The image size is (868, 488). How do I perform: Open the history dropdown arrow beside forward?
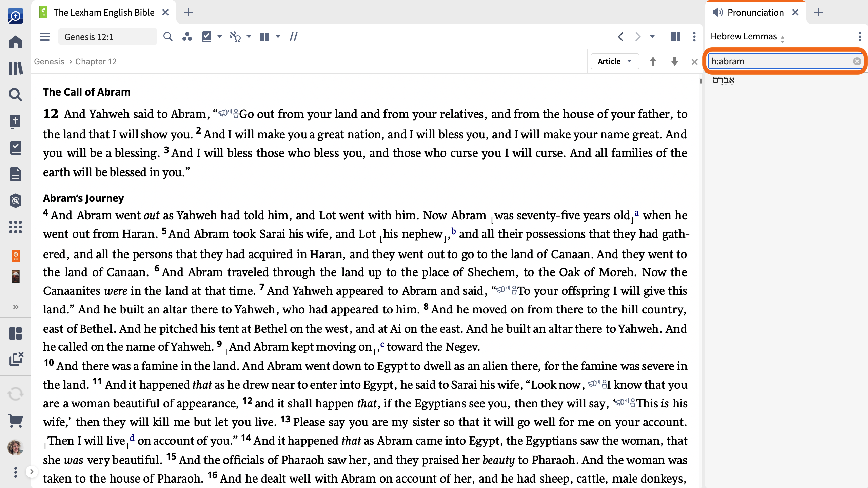(652, 37)
